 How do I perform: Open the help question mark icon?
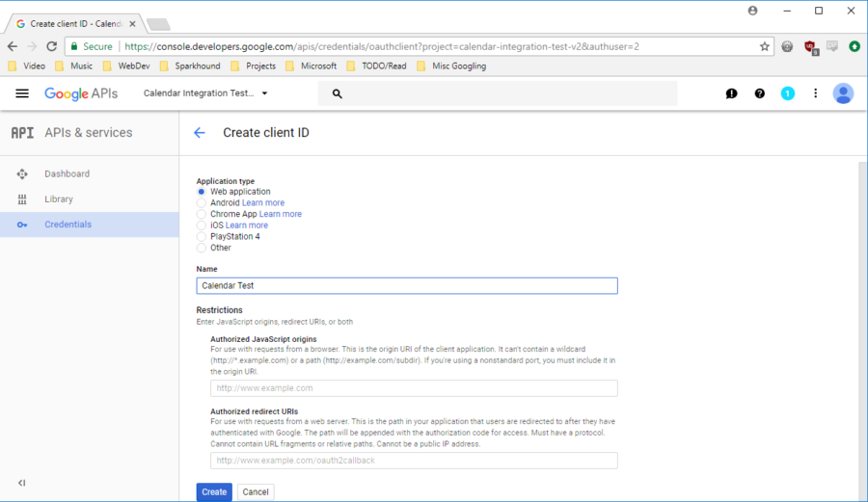click(x=760, y=93)
